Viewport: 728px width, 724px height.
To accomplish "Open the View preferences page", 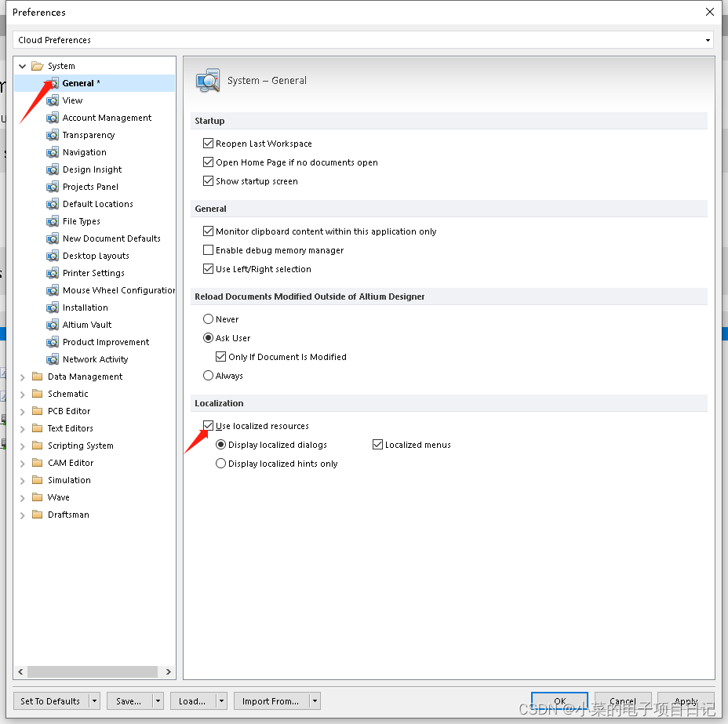I will pyautogui.click(x=72, y=100).
